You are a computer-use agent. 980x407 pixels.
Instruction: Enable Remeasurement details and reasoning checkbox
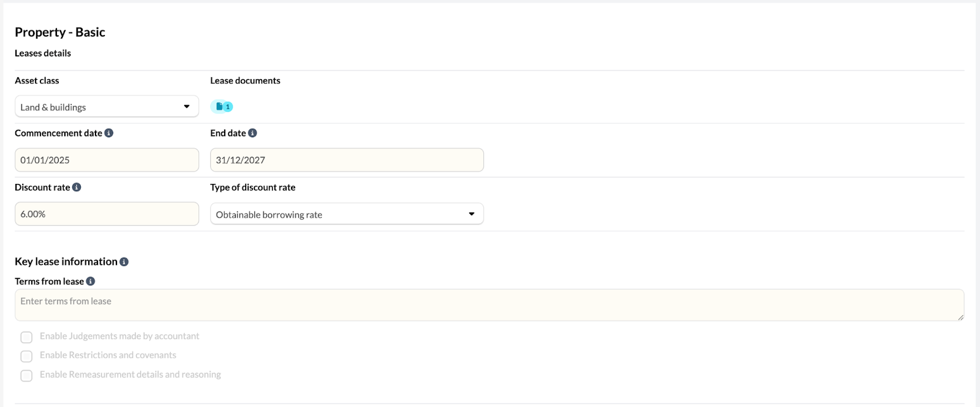26,376
